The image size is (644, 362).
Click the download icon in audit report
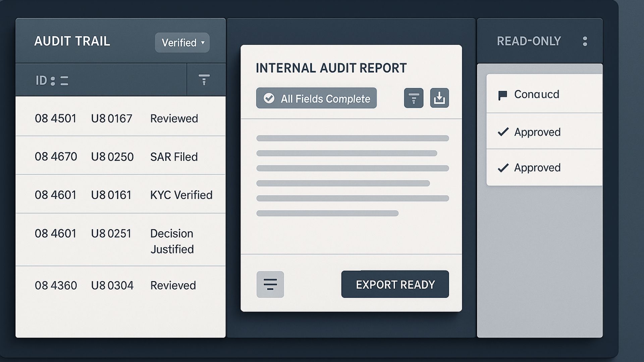(439, 98)
